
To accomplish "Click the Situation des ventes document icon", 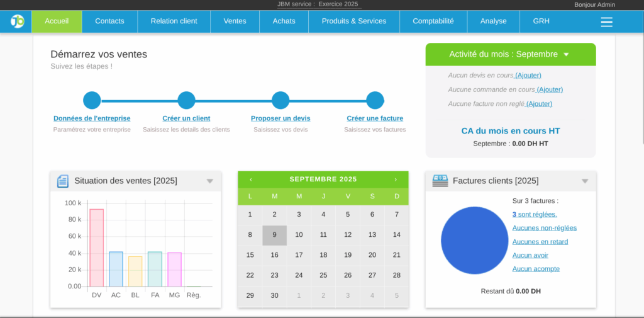I will [x=63, y=181].
